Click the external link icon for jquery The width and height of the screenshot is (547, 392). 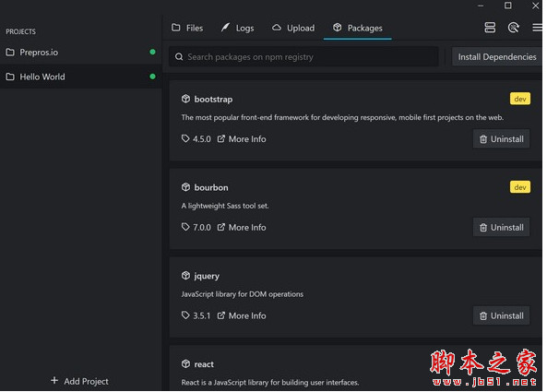pyautogui.click(x=220, y=315)
